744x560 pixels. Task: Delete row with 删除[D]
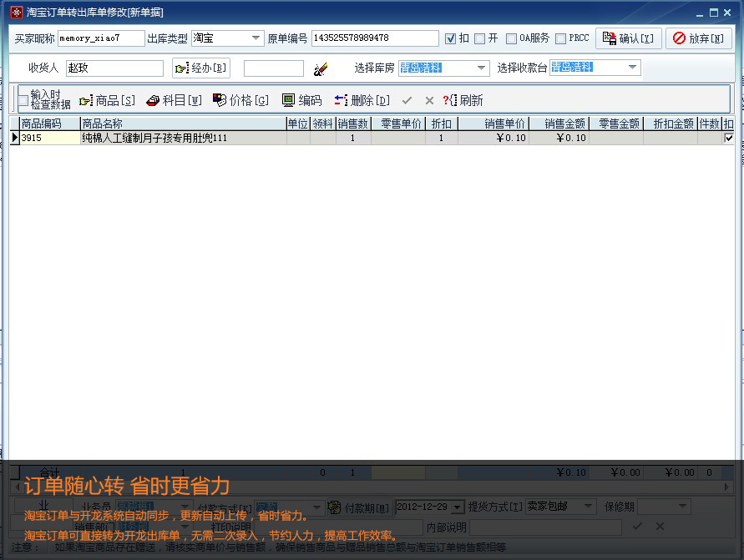[362, 100]
